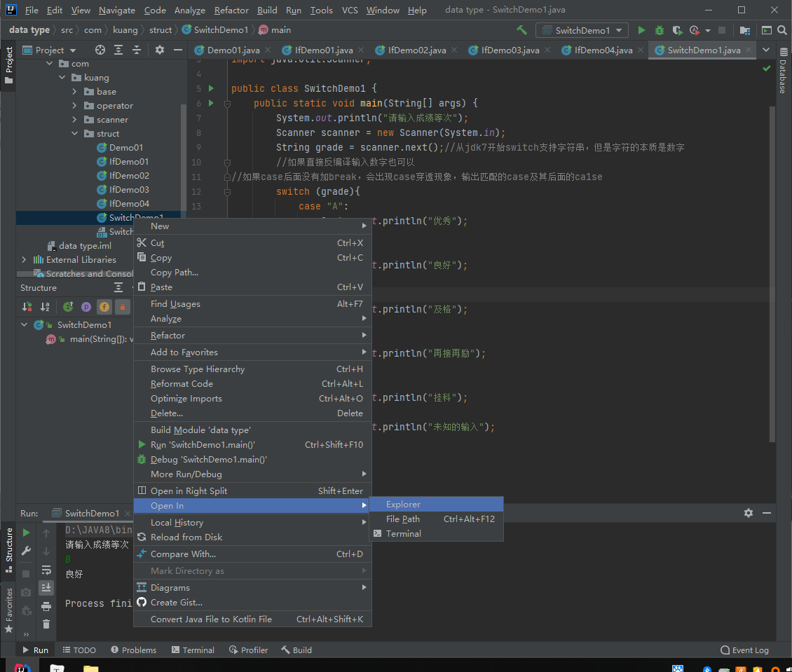Click the Build Project hammer icon
This screenshot has height=672, width=792.
pyautogui.click(x=521, y=30)
